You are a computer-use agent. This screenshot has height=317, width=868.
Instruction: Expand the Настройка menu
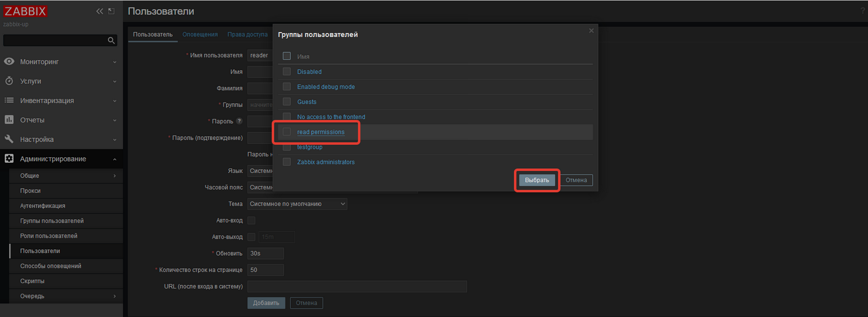click(x=61, y=139)
